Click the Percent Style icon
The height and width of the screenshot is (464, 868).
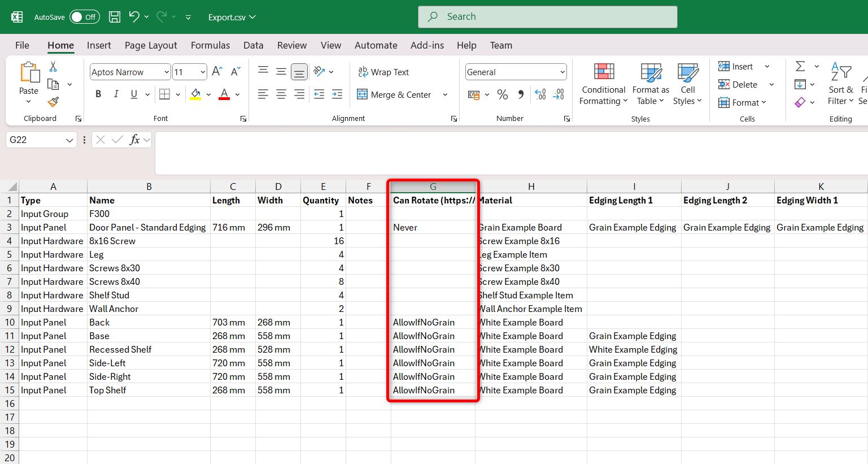pyautogui.click(x=502, y=94)
